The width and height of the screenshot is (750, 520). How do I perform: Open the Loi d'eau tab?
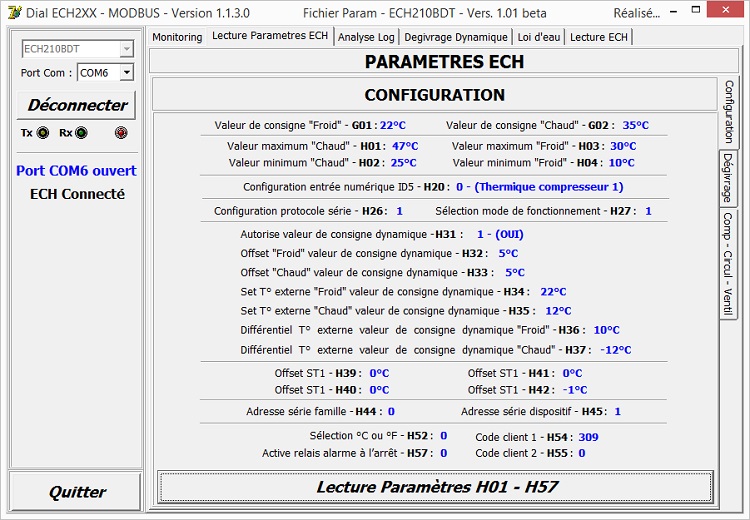click(x=539, y=37)
